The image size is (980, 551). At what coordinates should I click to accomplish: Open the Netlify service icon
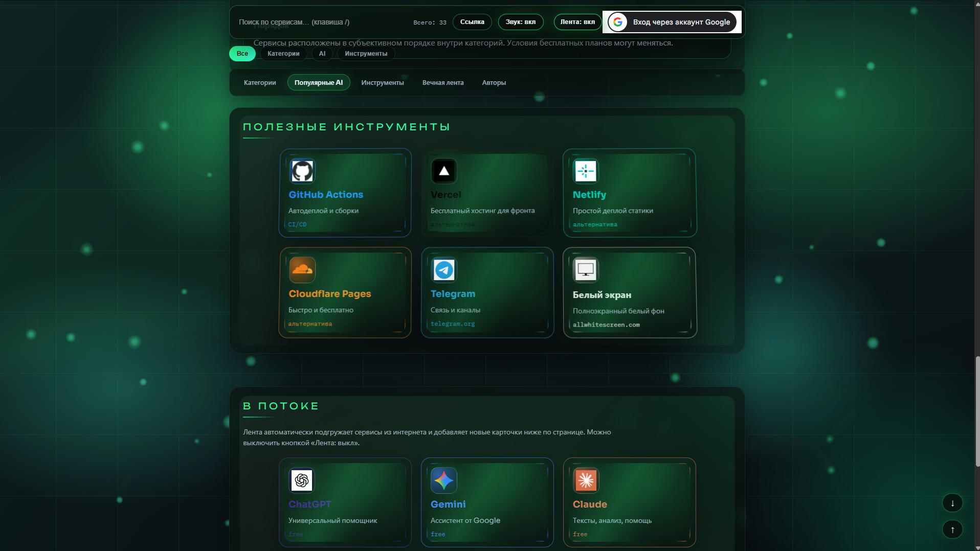[586, 171]
